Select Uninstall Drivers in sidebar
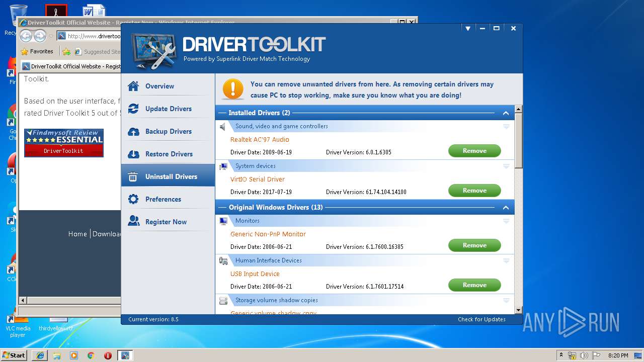The image size is (644, 362). [168, 176]
